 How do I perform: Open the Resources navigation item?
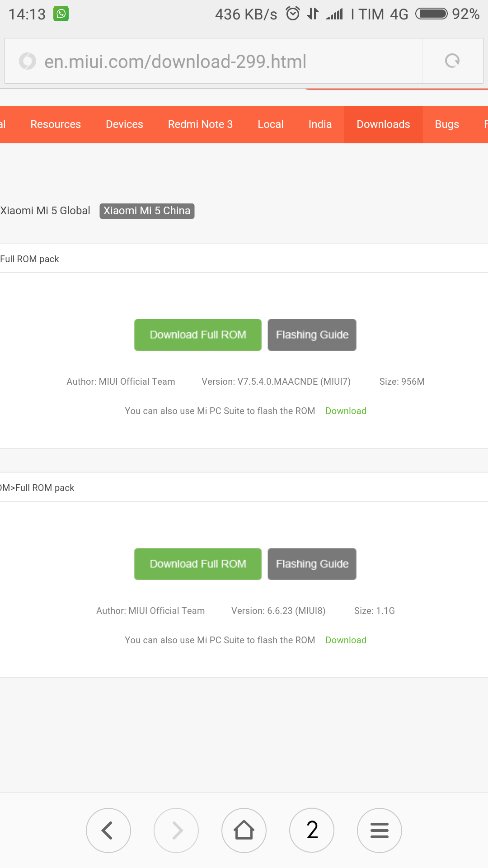tap(56, 124)
